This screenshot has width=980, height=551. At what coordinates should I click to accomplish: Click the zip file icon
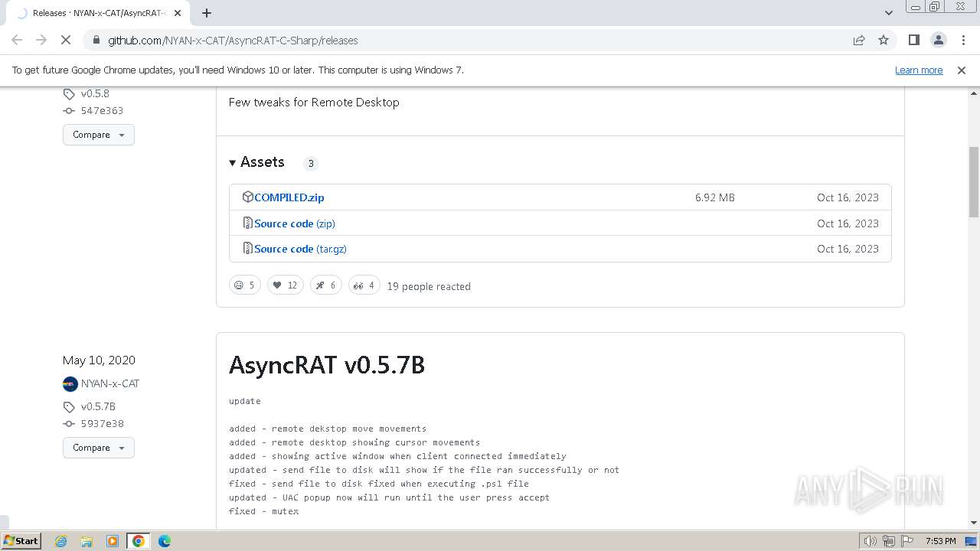pos(247,223)
